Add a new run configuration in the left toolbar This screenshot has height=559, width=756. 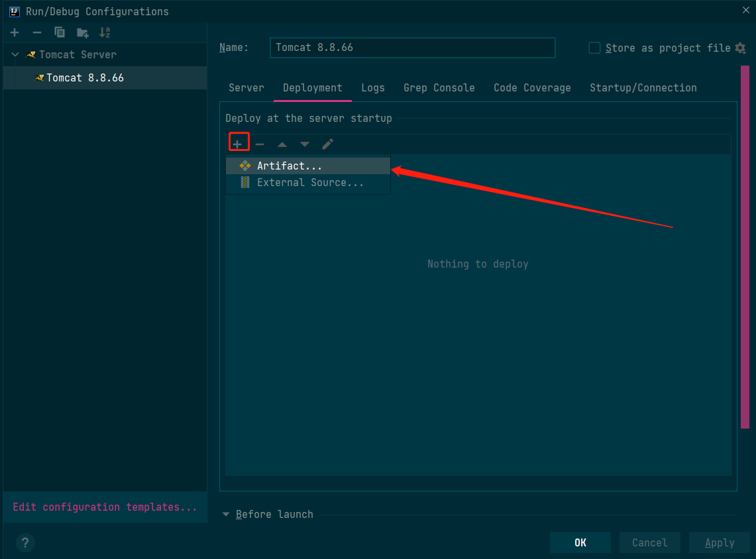(15, 32)
